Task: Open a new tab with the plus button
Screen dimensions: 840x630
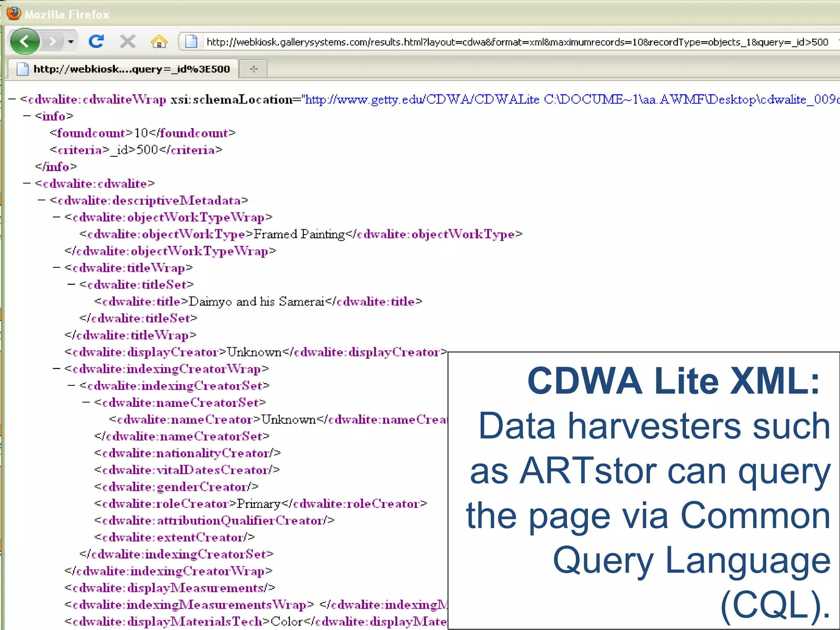Action: [253, 69]
